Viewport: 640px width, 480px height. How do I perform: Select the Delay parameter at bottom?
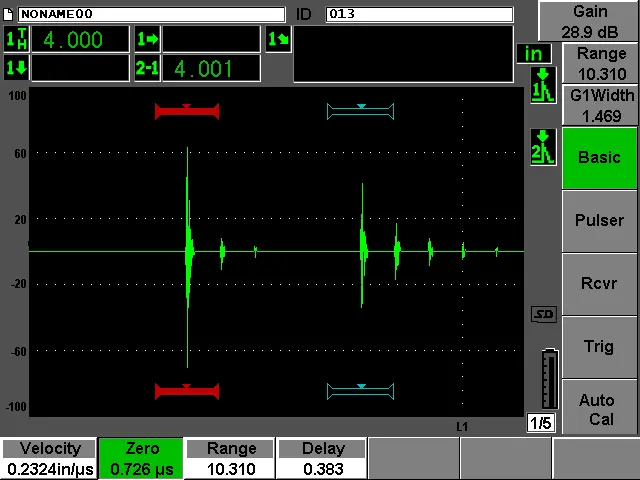pos(322,459)
